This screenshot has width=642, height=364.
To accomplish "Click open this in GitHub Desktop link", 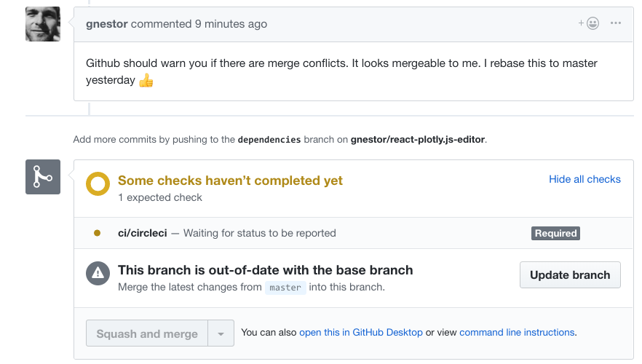I will (361, 333).
